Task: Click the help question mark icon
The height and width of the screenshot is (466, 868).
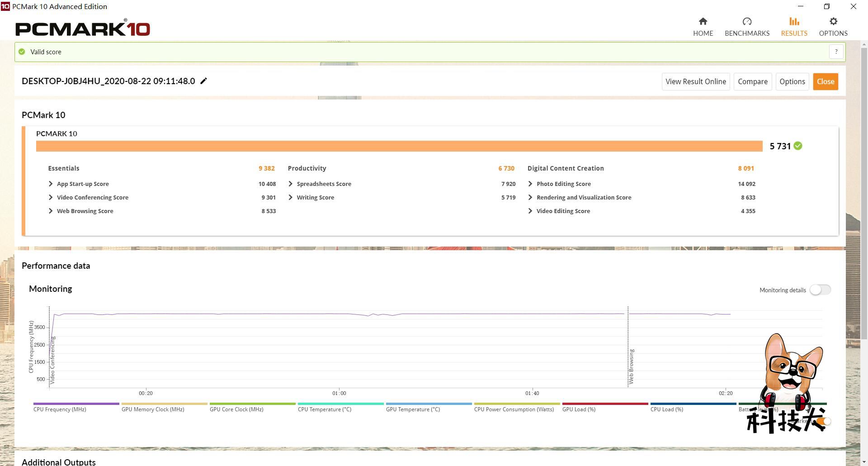Action: 836,52
